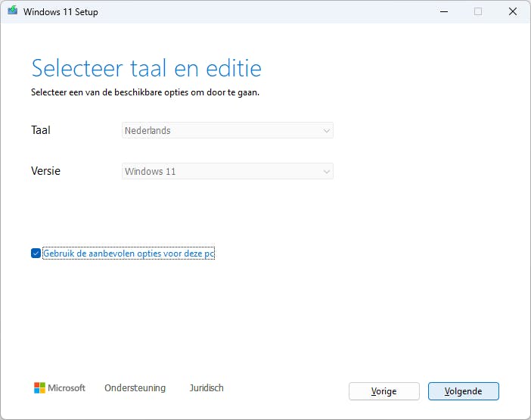Click the Windows 11 Setup title bar icon
The height and width of the screenshot is (420, 531).
(x=14, y=12)
